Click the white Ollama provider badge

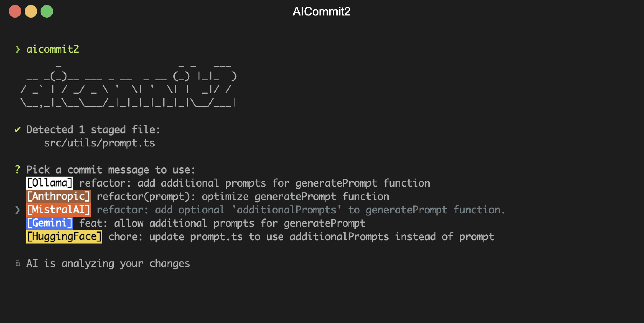(x=50, y=183)
